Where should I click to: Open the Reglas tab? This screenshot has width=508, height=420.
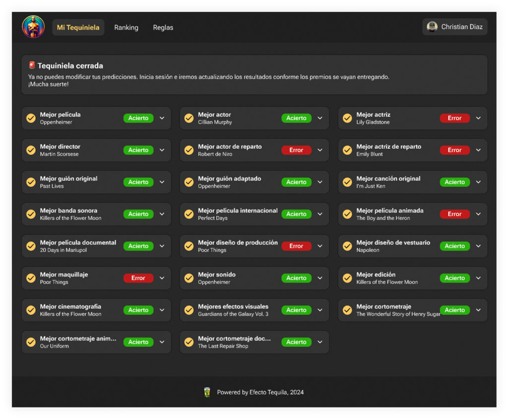(x=163, y=27)
